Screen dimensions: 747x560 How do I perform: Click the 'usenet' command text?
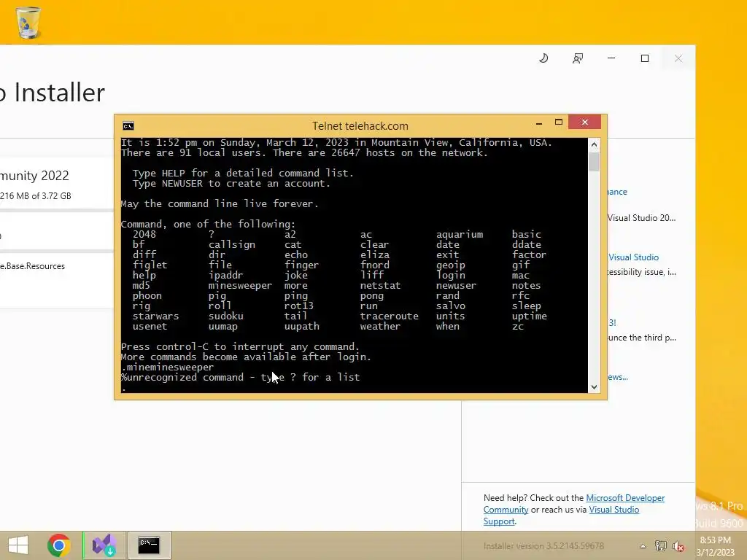click(x=150, y=327)
